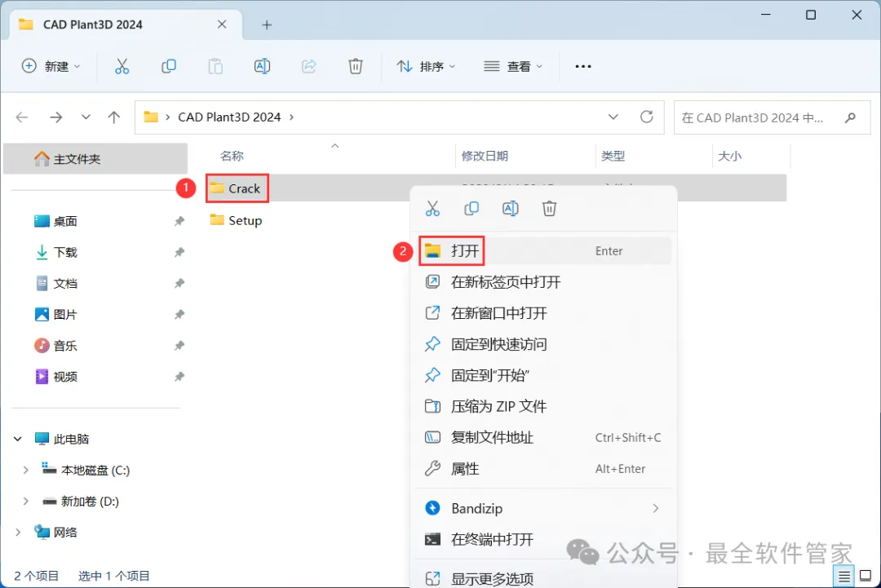Click the Cut icon in the context menu
The width and height of the screenshot is (881, 588).
(x=432, y=208)
